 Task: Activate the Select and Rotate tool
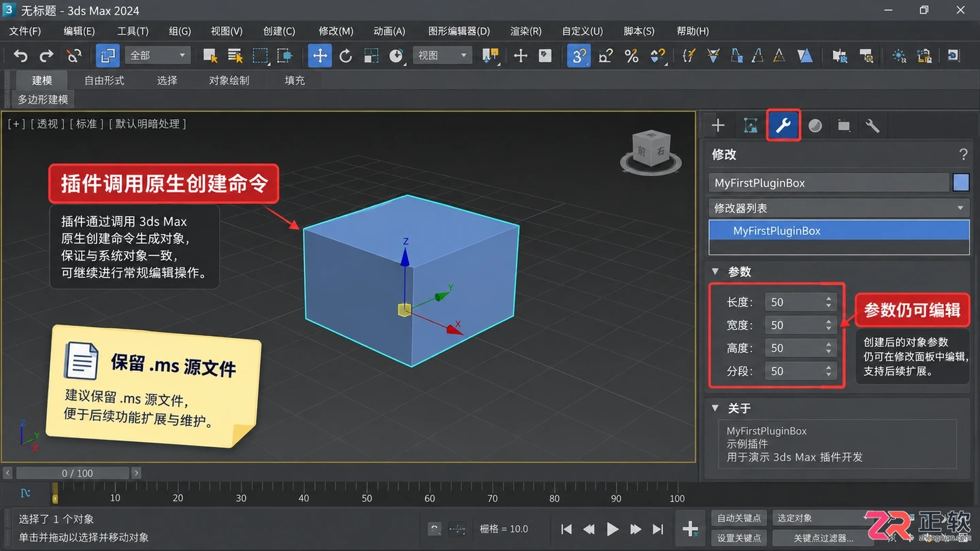346,56
